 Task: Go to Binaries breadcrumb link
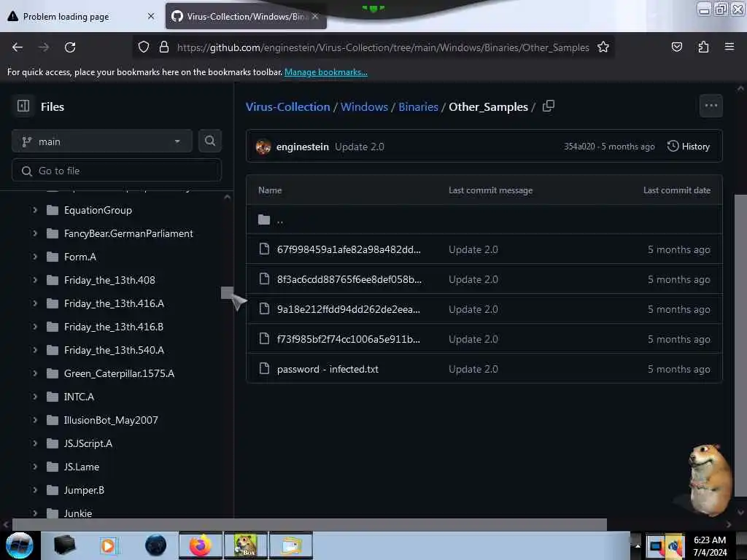(x=418, y=106)
